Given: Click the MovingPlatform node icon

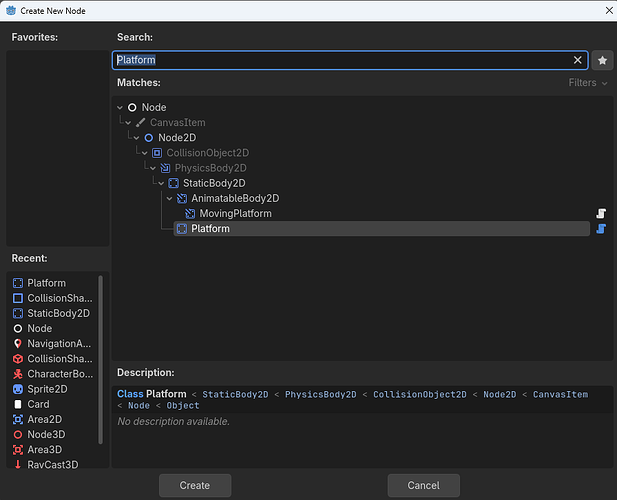Looking at the screenshot, I should (x=190, y=213).
